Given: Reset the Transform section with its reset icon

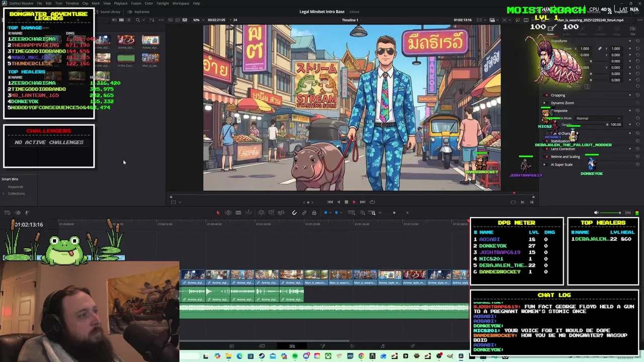Looking at the screenshot, I should pyautogui.click(x=638, y=41).
